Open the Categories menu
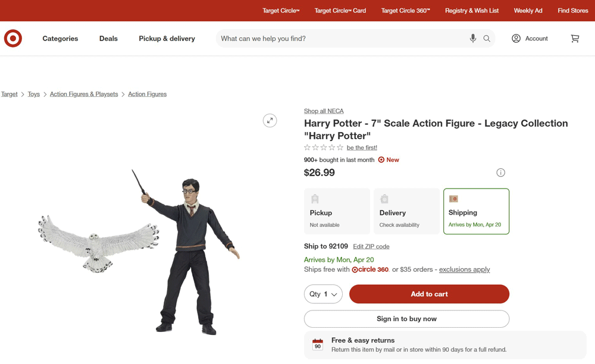595x364 pixels. pyautogui.click(x=60, y=39)
